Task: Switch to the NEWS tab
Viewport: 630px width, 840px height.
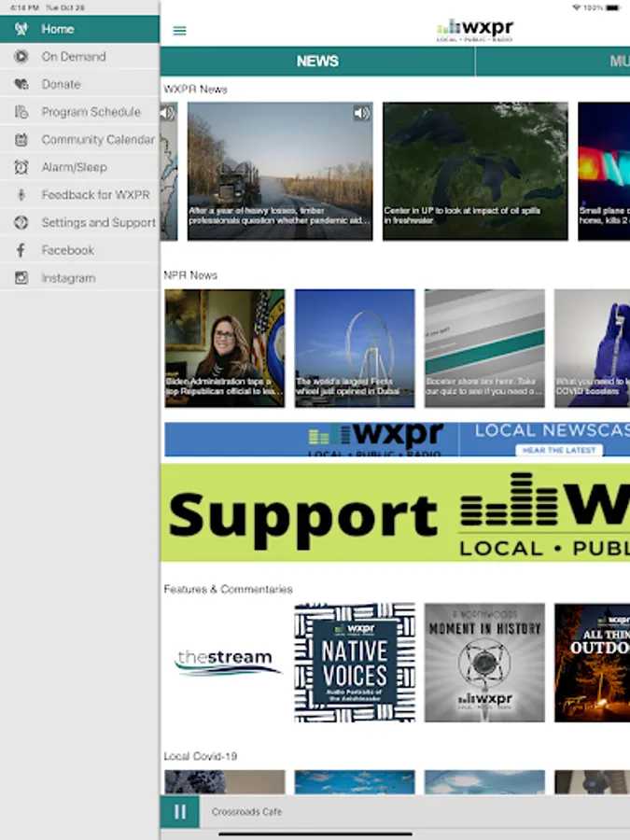Action: pyautogui.click(x=317, y=61)
